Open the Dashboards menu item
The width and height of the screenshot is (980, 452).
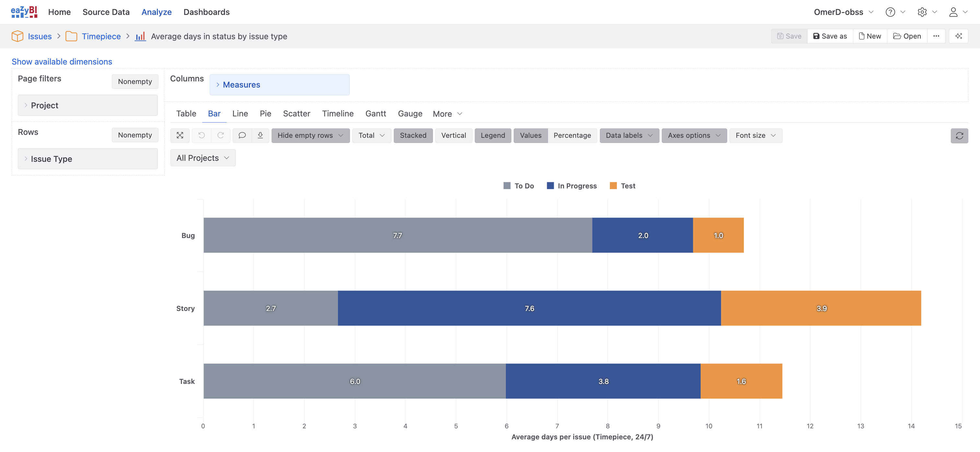pos(206,12)
